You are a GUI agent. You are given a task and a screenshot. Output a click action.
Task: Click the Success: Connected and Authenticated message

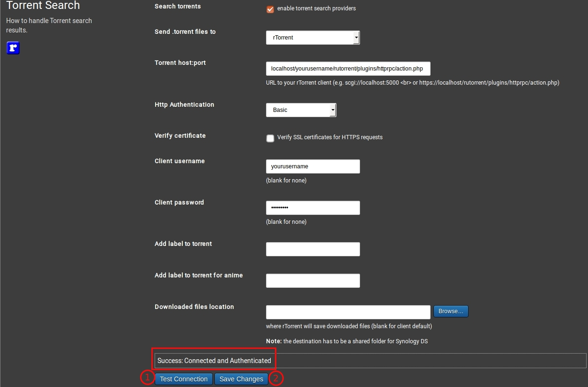[214, 360]
